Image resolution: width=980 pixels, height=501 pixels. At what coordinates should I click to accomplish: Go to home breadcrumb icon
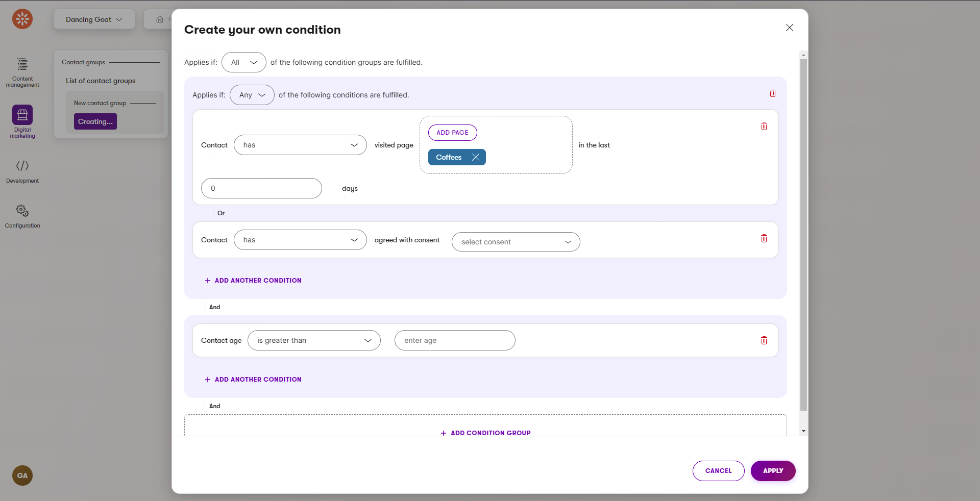(x=160, y=19)
